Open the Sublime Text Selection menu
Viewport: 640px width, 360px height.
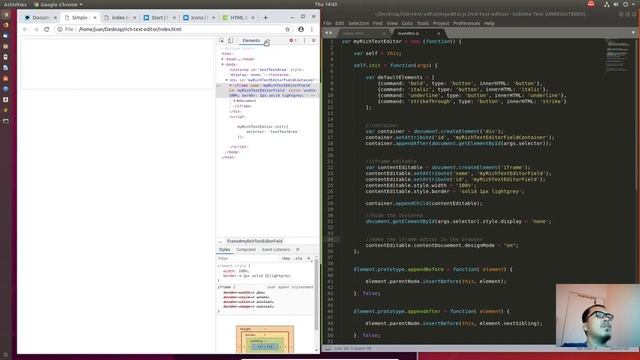coord(358,23)
